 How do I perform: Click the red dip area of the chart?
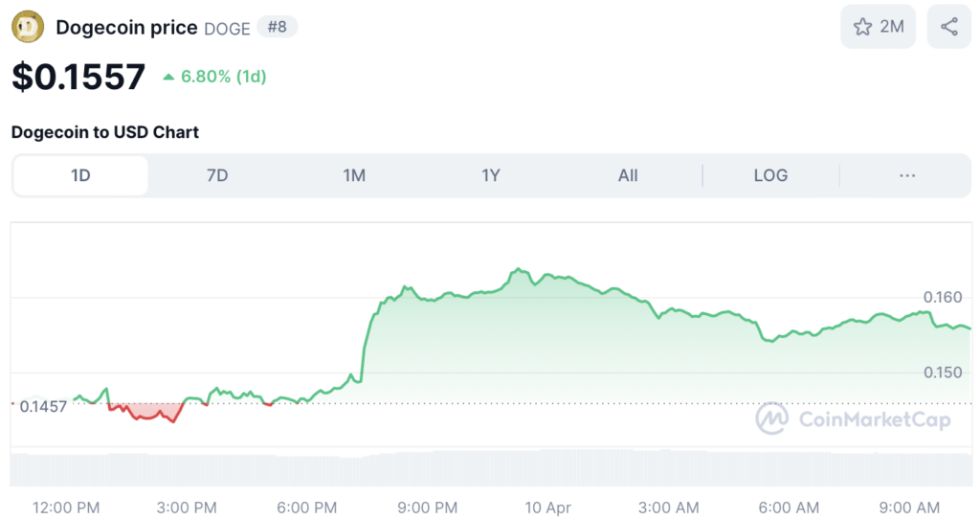(x=147, y=411)
